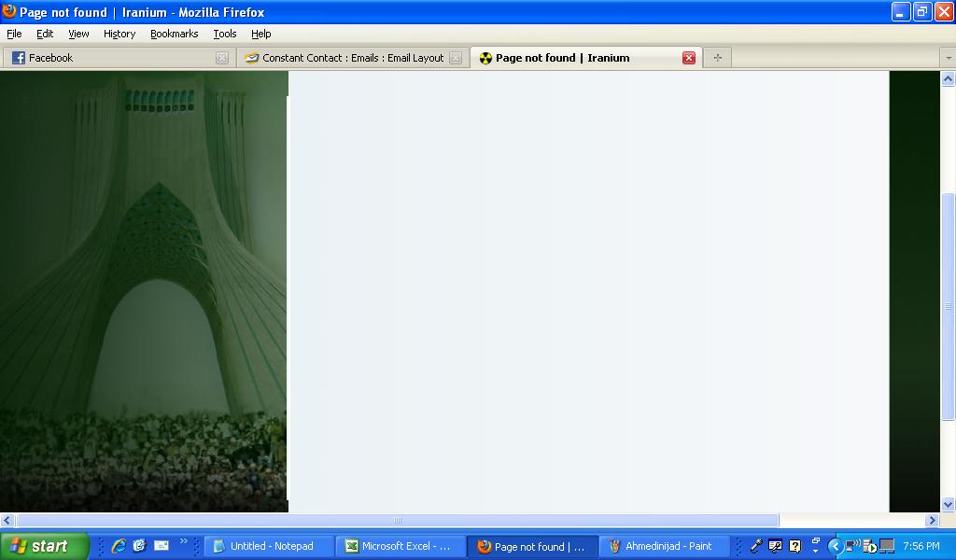Open the Bookmarks menu
Image resolution: width=956 pixels, height=560 pixels.
[174, 34]
